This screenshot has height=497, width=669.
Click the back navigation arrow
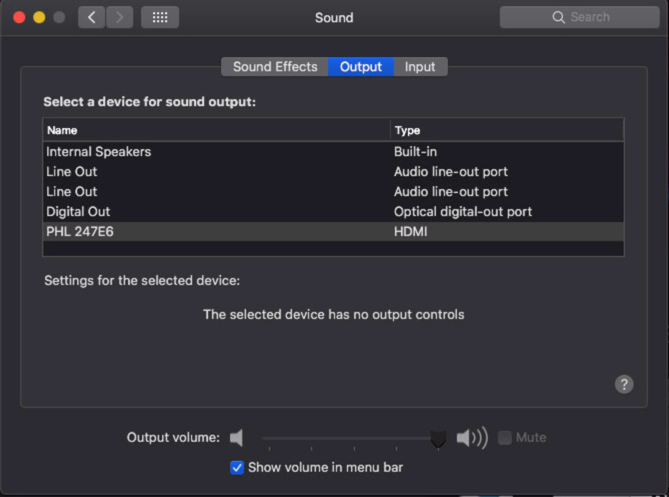91,17
